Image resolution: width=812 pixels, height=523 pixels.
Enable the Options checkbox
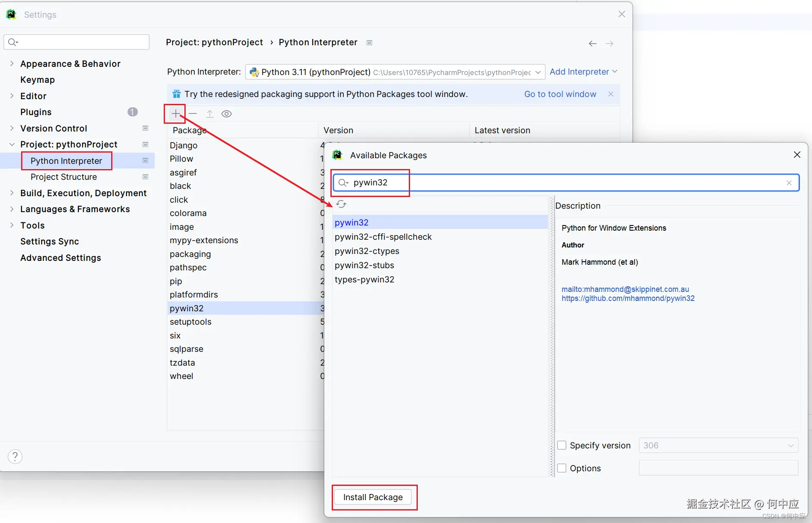[562, 468]
